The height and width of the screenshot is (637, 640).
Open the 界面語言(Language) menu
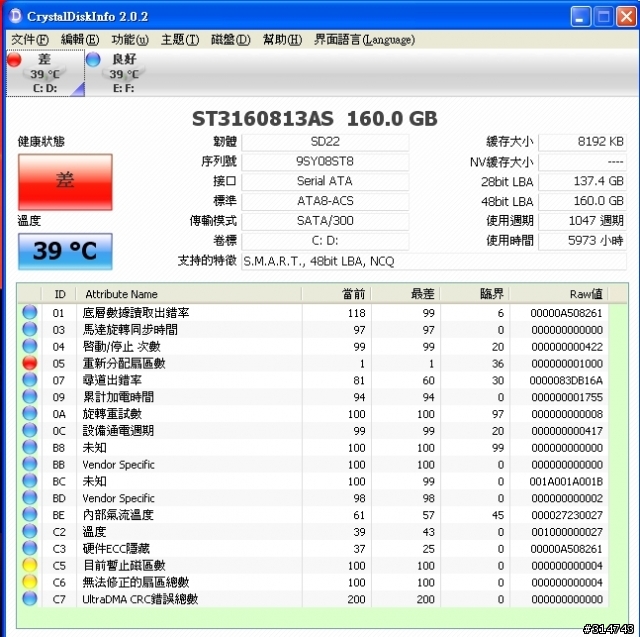(x=364, y=40)
